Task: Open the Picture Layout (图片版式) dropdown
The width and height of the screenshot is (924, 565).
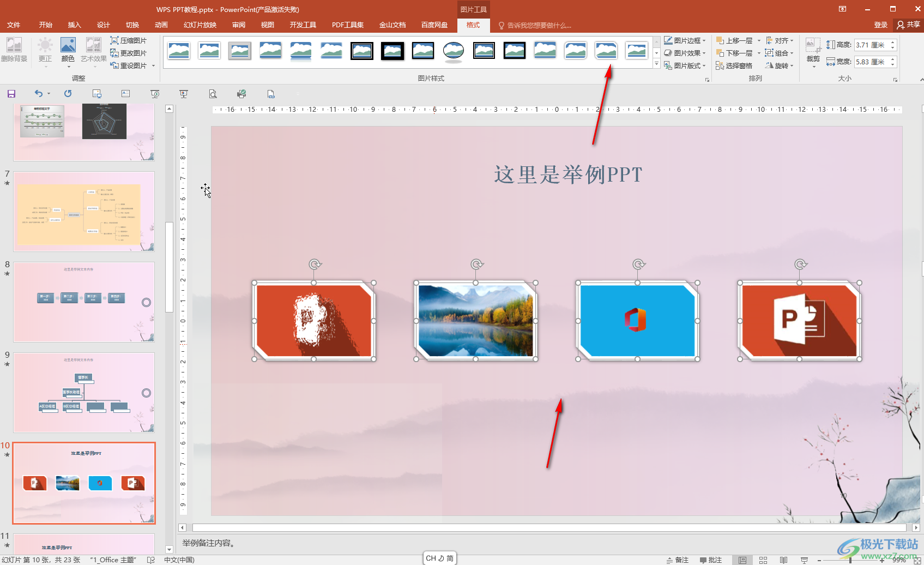Action: (x=685, y=65)
